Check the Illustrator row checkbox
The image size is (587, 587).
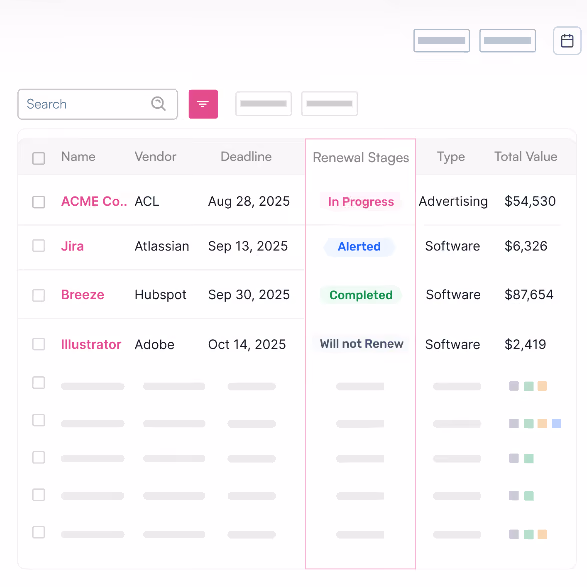click(39, 344)
